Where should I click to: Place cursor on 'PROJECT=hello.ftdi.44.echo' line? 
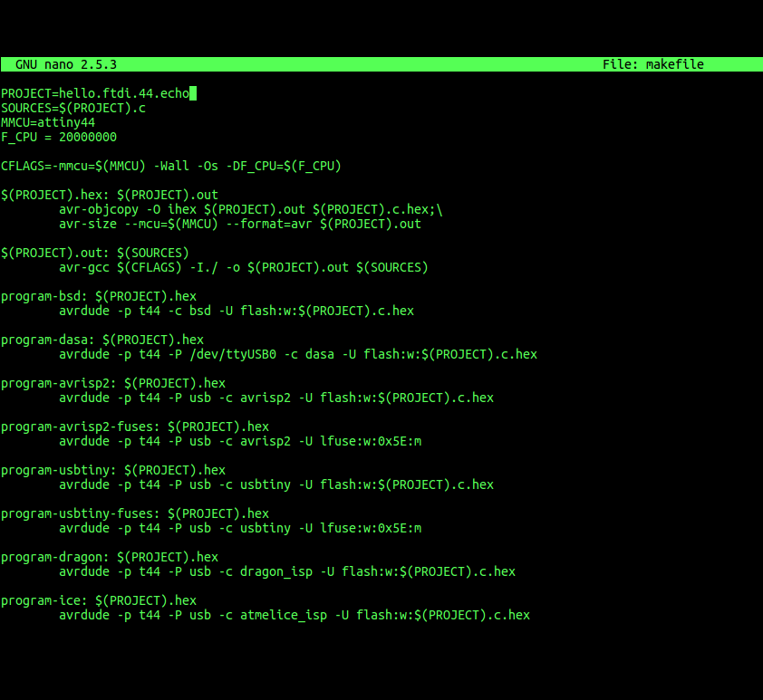(95, 93)
